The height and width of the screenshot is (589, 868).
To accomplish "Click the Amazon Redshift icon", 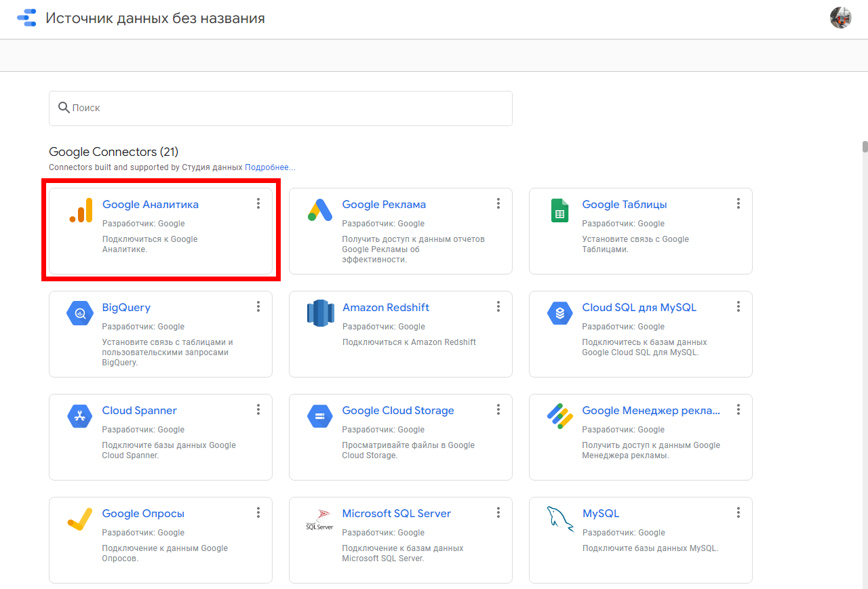I will point(319,313).
